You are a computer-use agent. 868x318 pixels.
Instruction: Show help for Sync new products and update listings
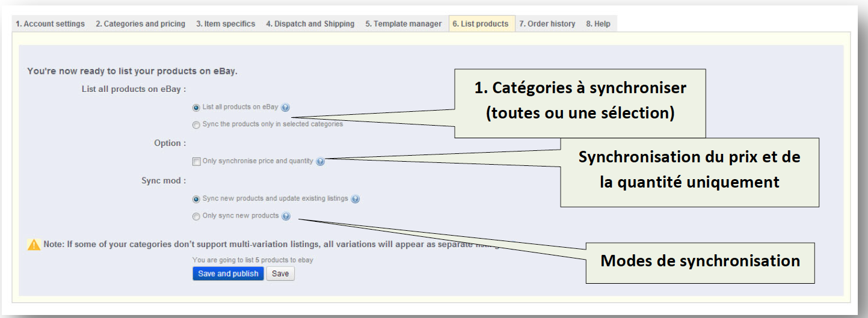pyautogui.click(x=356, y=200)
